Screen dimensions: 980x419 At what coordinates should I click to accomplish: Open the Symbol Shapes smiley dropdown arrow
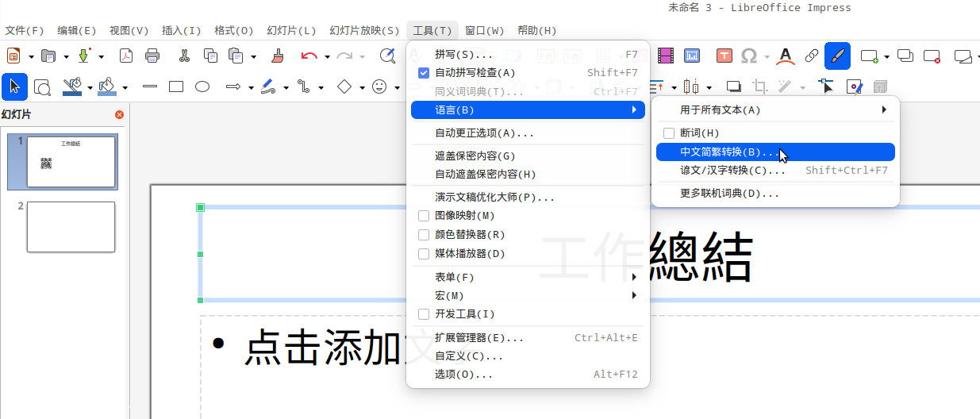coord(398,87)
